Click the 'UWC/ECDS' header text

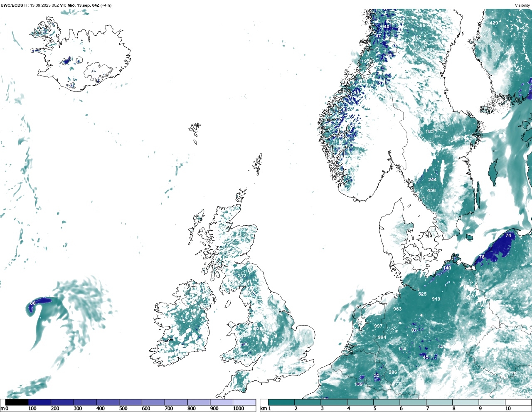coord(12,5)
